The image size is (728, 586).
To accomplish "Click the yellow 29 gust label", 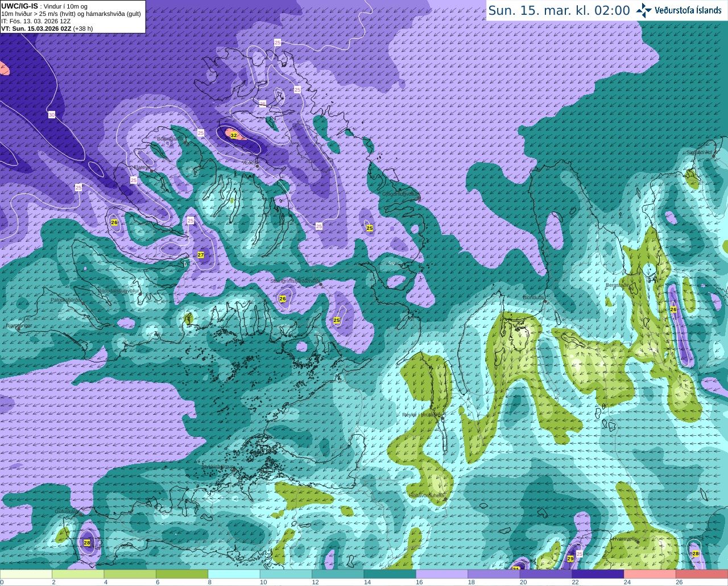I will pos(570,559).
